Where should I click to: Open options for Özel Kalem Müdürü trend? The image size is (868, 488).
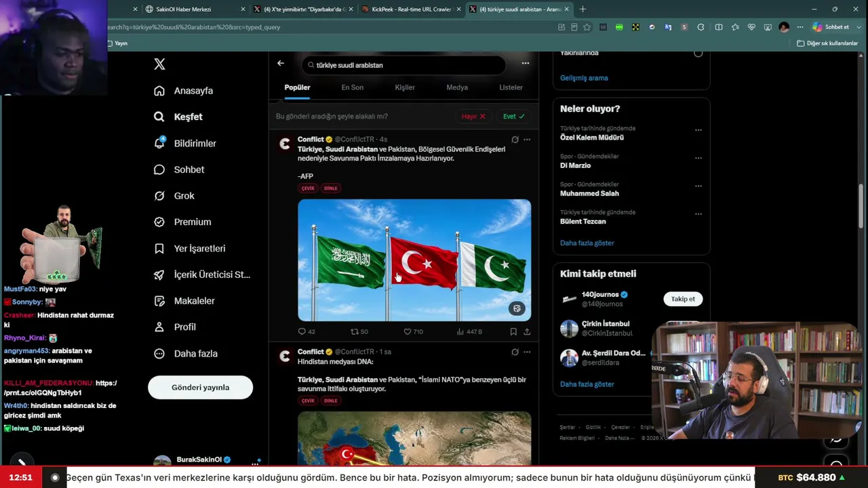tap(698, 130)
